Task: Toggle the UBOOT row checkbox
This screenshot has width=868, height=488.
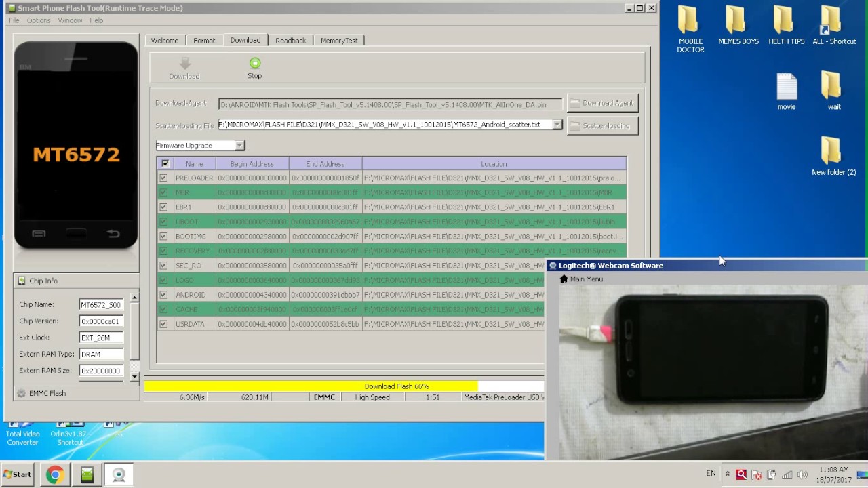Action: point(163,222)
